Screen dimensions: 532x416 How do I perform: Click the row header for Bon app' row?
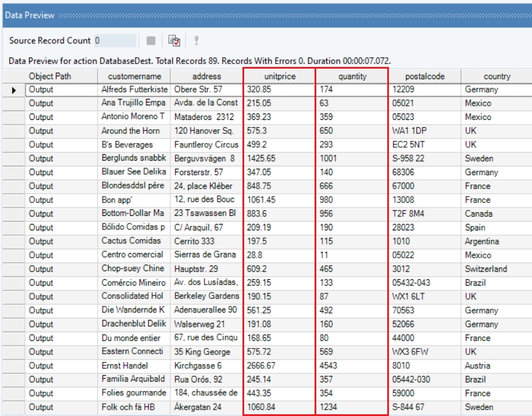[x=14, y=200]
